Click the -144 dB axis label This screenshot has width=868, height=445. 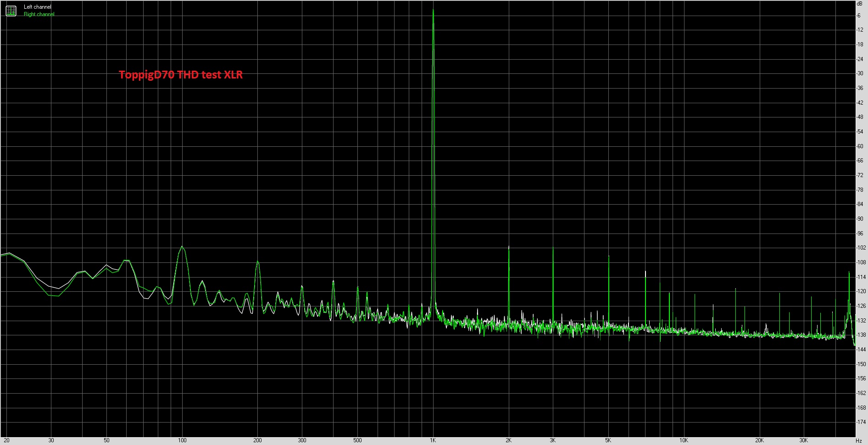click(x=861, y=350)
